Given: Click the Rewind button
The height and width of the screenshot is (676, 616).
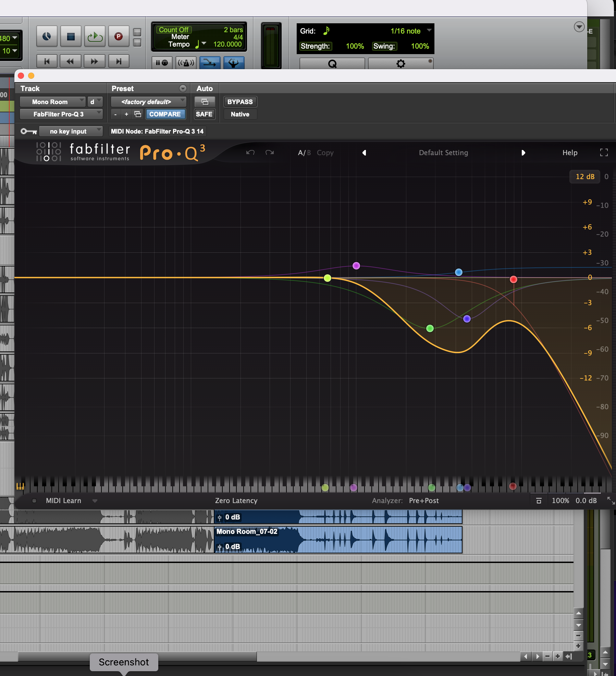Looking at the screenshot, I should pyautogui.click(x=70, y=61).
